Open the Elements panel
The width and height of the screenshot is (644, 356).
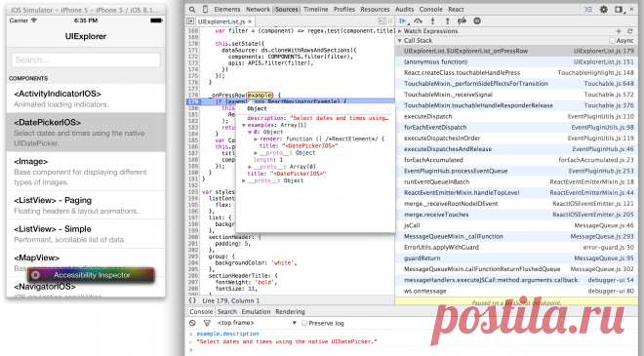[x=227, y=9]
